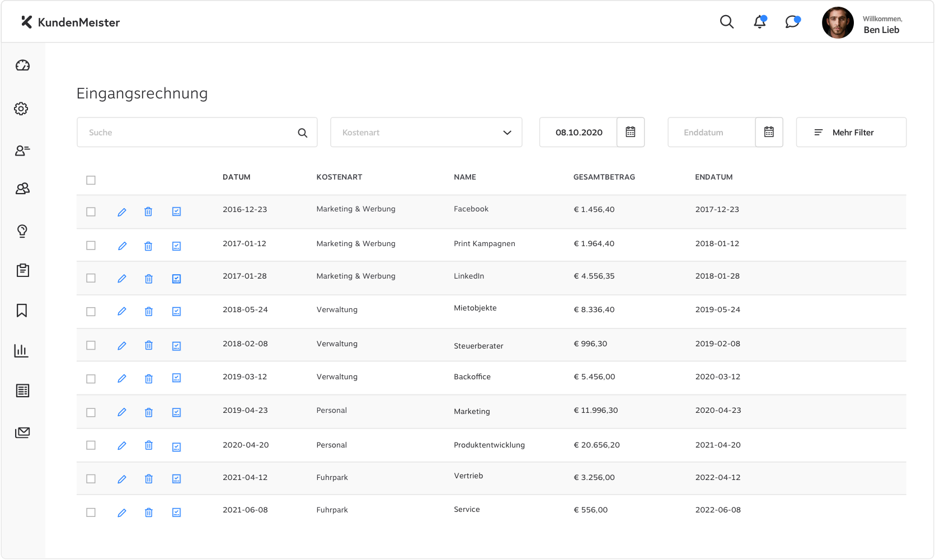Edit the Facebook invoice row
Image resolution: width=935 pixels, height=560 pixels.
(x=122, y=212)
